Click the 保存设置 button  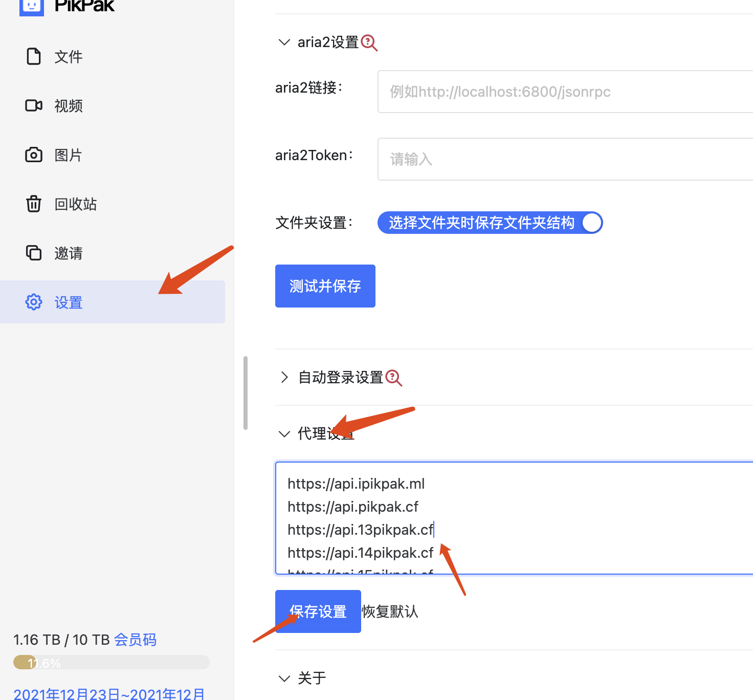(318, 611)
